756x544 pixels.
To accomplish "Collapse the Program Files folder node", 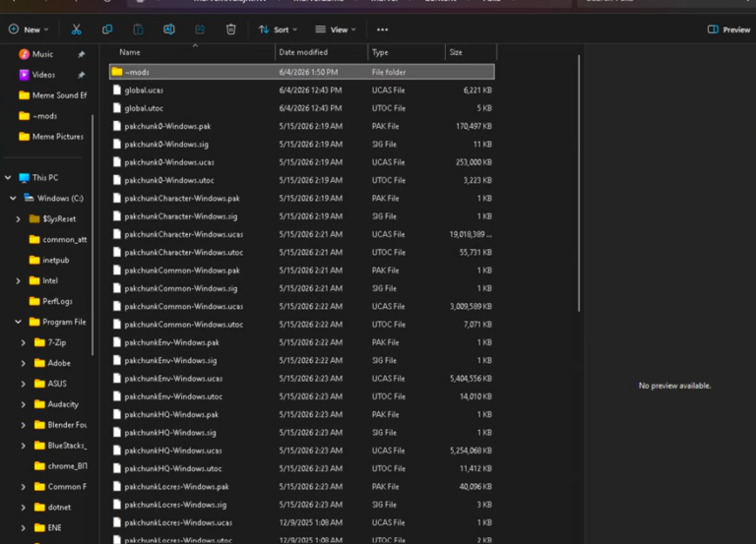I will (19, 322).
